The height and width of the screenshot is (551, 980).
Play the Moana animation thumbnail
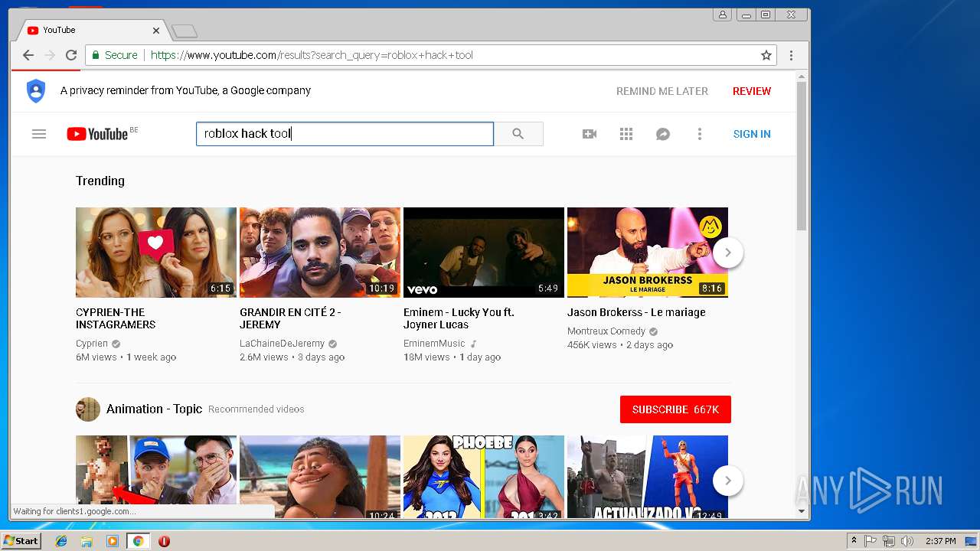[320, 477]
